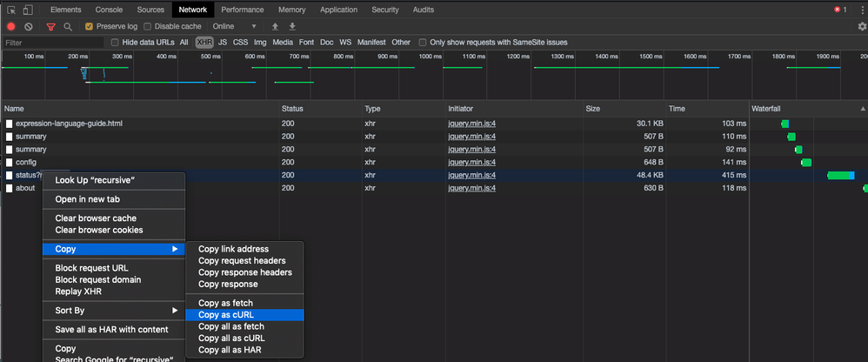Toggle device toolbar icon
Viewport: 868px width, 362px height.
(28, 10)
